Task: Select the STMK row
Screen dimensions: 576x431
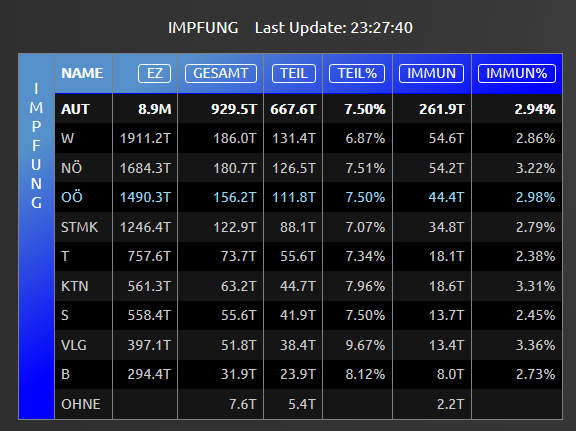Action: point(309,227)
